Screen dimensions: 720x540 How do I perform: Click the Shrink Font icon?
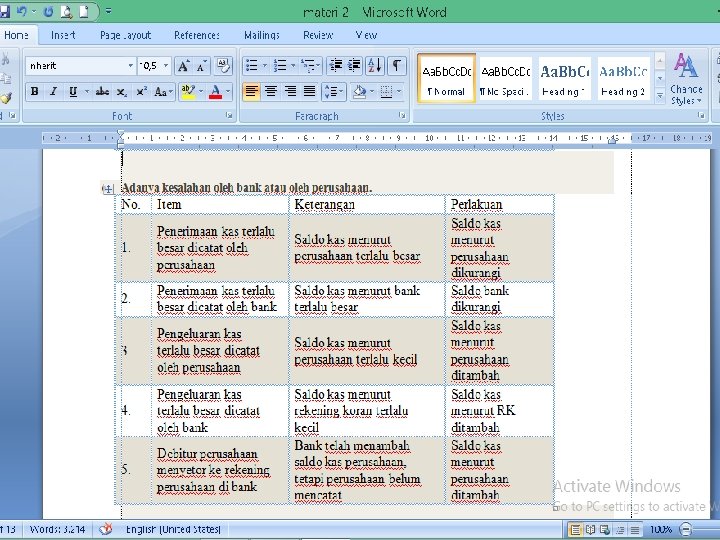click(202, 66)
